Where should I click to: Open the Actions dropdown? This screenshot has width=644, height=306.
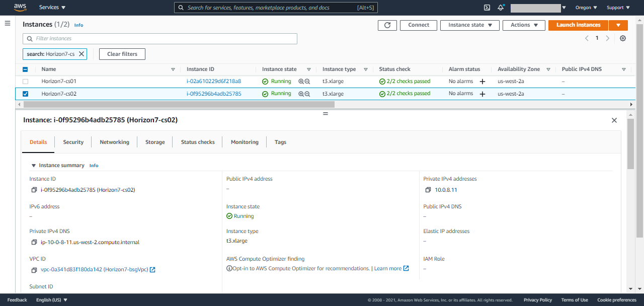[x=523, y=25]
